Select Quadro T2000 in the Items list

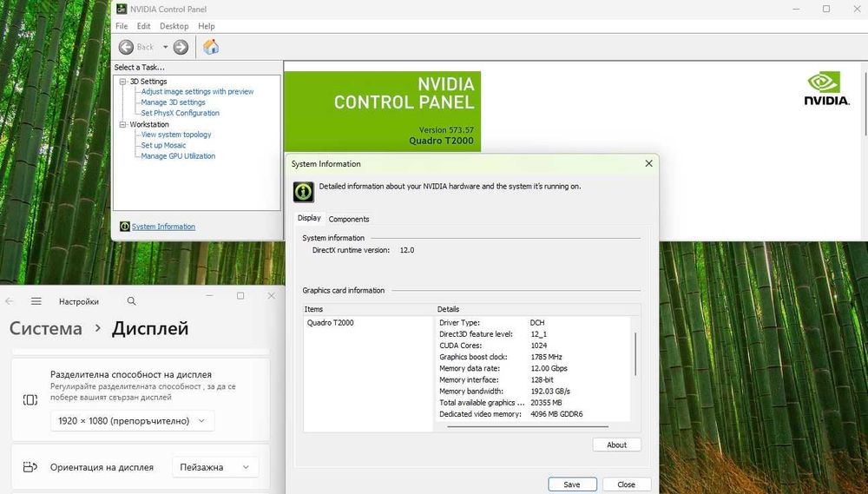(331, 323)
